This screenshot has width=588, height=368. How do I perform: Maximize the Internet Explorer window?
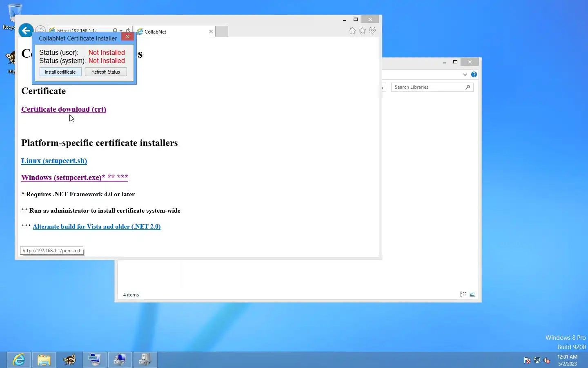(356, 20)
